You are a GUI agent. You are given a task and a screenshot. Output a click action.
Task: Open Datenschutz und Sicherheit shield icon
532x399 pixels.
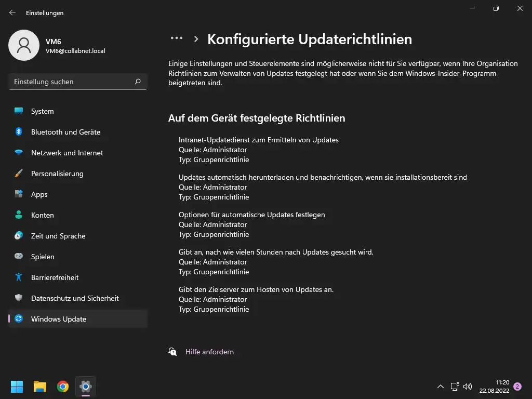click(19, 298)
